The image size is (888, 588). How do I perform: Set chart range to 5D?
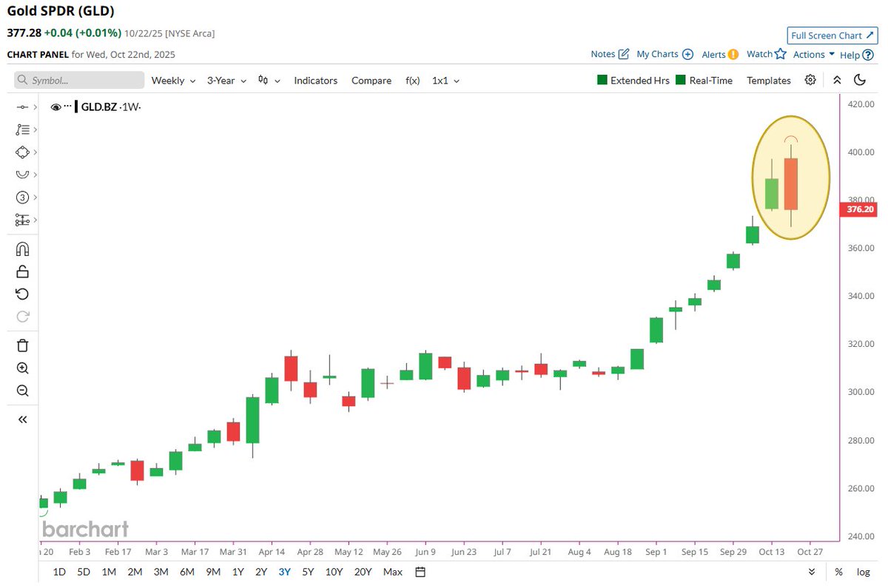point(84,572)
